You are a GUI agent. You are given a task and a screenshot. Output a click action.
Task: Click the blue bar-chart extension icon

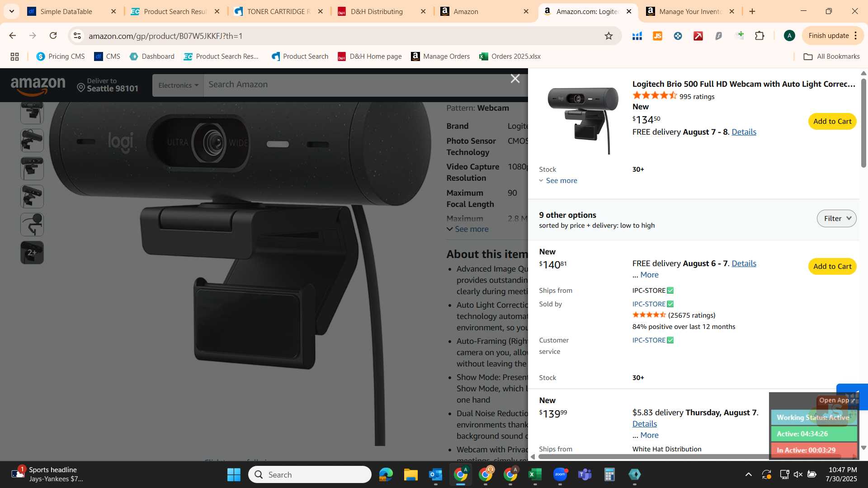pos(637,36)
